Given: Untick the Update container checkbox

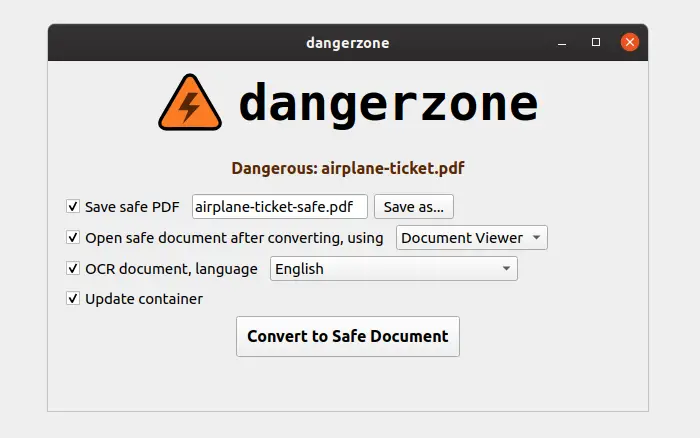Looking at the screenshot, I should click(x=73, y=298).
